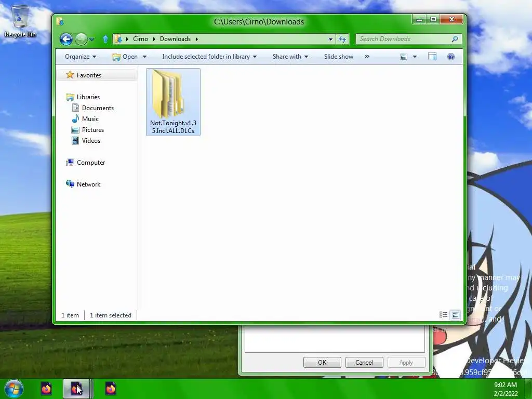532x399 pixels.
Task: Click Cancel in the background dialog
Action: (x=364, y=362)
